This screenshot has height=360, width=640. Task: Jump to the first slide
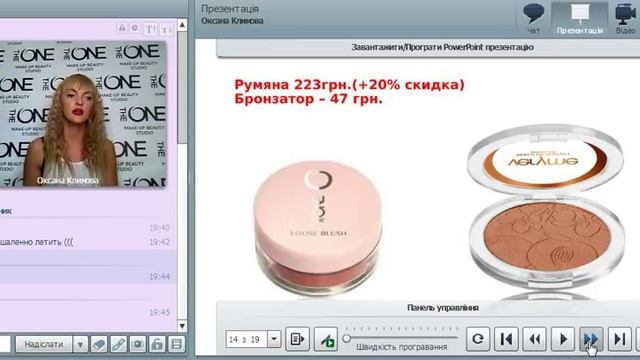tap(506, 339)
